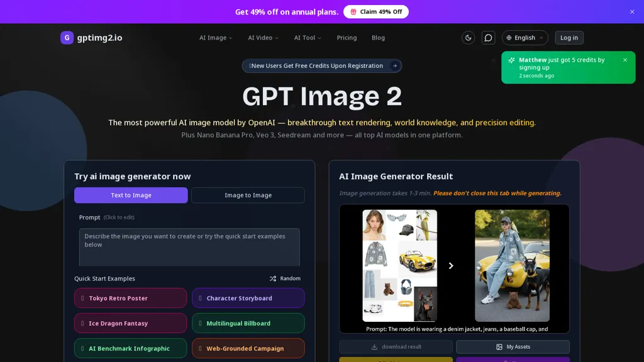The height and width of the screenshot is (362, 644).
Task: Open My Assets
Action: tap(513, 347)
